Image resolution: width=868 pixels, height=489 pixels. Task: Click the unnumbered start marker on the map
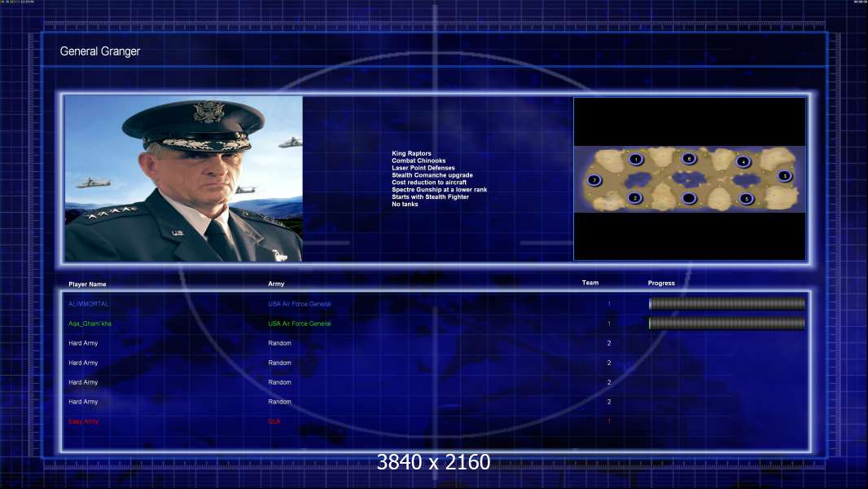coord(689,198)
